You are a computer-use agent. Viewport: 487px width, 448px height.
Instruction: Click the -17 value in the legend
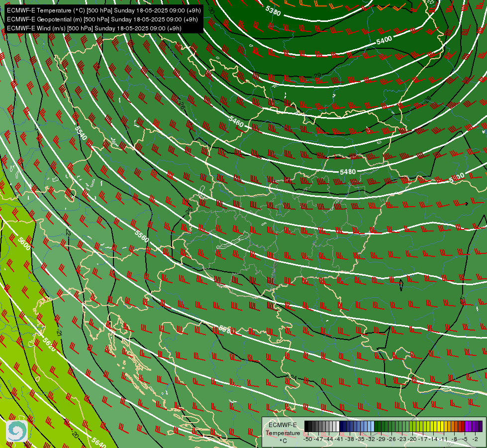coord(423,439)
